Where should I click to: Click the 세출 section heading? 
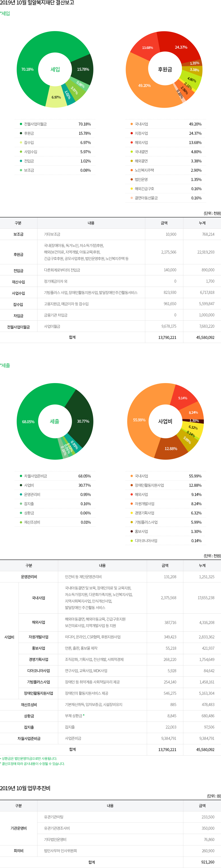5,365
